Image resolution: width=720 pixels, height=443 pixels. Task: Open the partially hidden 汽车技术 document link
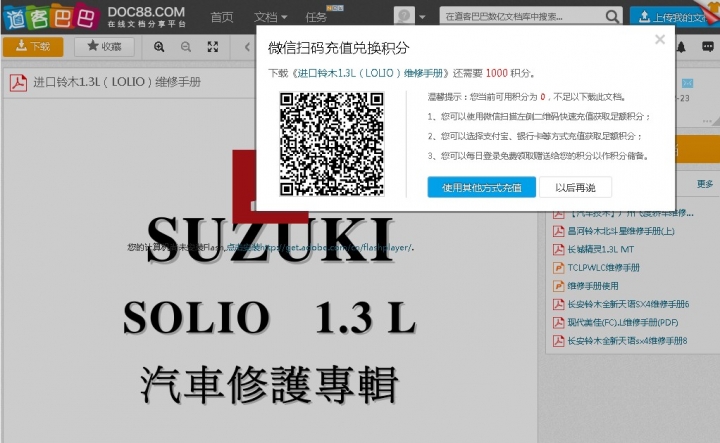click(x=630, y=214)
